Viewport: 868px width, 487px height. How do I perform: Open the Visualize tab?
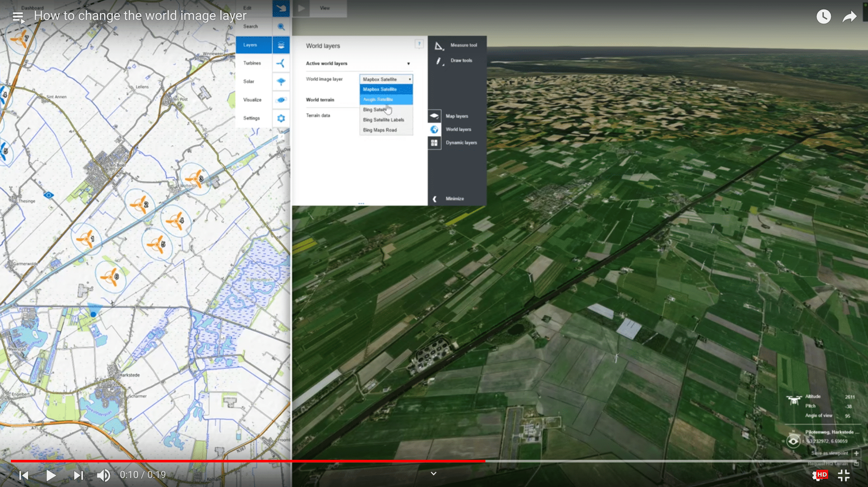click(254, 100)
